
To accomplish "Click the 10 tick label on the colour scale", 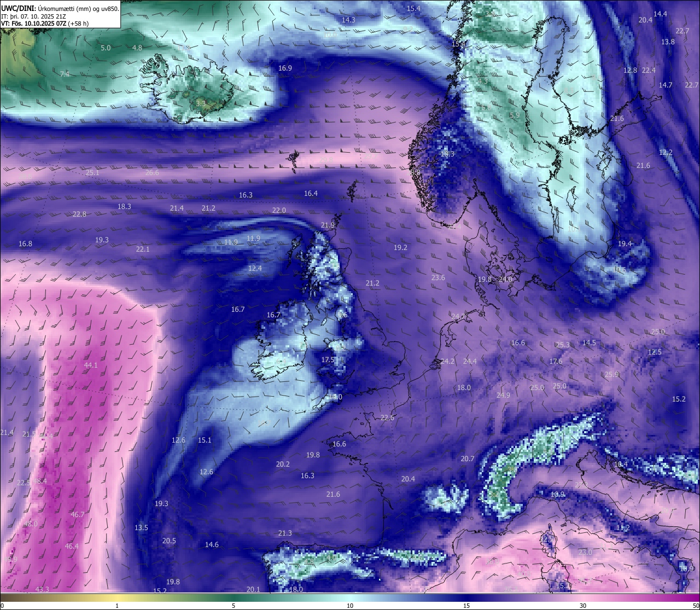I will pyautogui.click(x=350, y=606).
